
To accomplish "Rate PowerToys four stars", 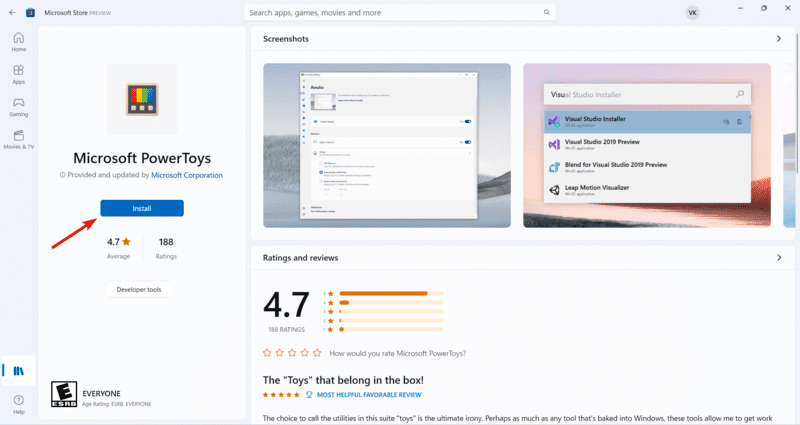I will pos(305,353).
